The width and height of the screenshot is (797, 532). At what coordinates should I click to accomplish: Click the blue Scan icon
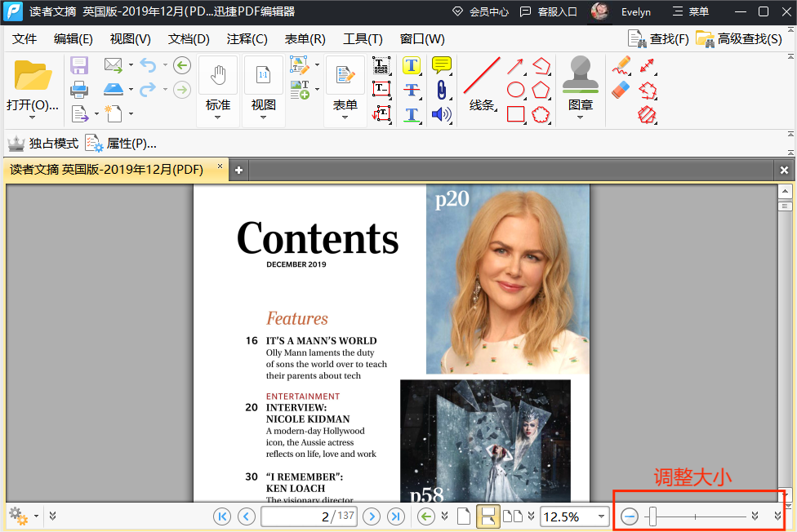click(113, 90)
